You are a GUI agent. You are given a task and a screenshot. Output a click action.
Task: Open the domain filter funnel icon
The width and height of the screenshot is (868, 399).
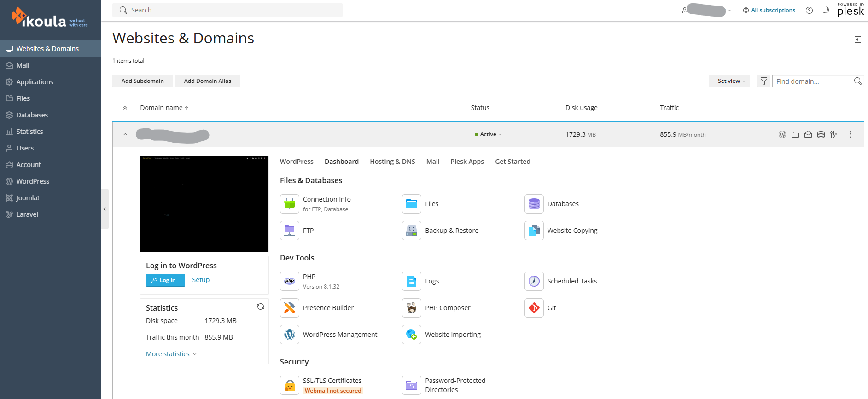[x=764, y=81]
